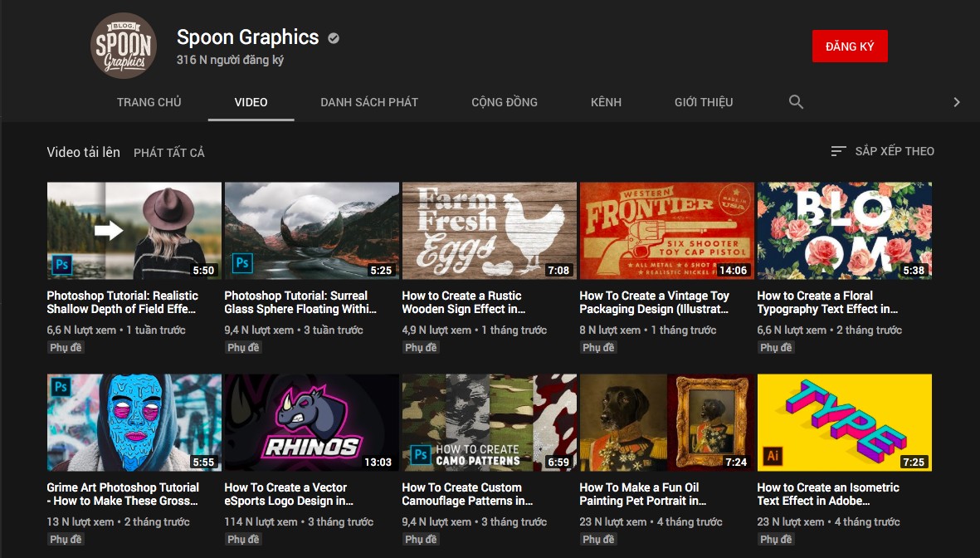The height and width of the screenshot is (558, 980).
Task: Open the Western Frontier toy pistol thumbnail
Action: [x=666, y=231]
